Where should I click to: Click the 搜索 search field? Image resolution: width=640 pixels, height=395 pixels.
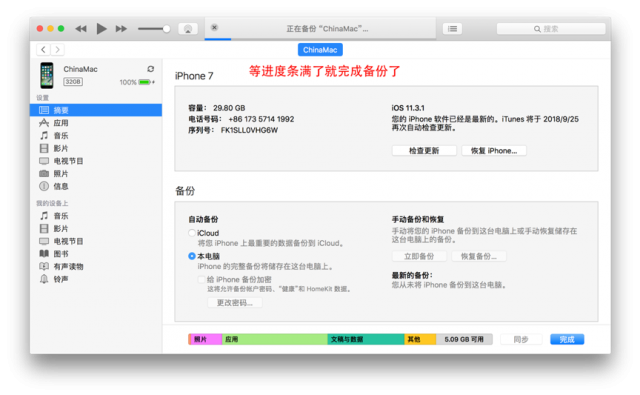[x=551, y=29]
